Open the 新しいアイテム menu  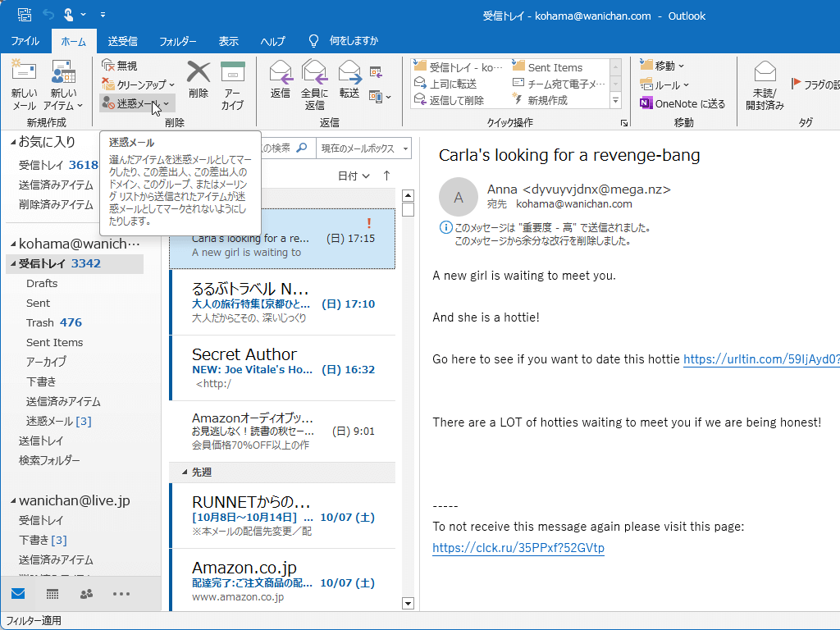pos(63,84)
